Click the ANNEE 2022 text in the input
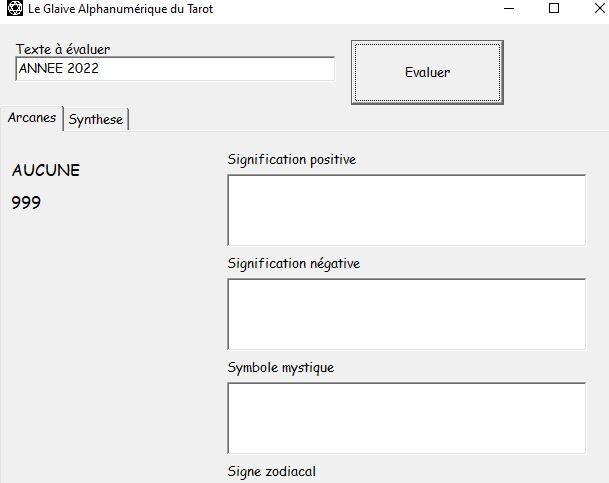 click(58, 69)
